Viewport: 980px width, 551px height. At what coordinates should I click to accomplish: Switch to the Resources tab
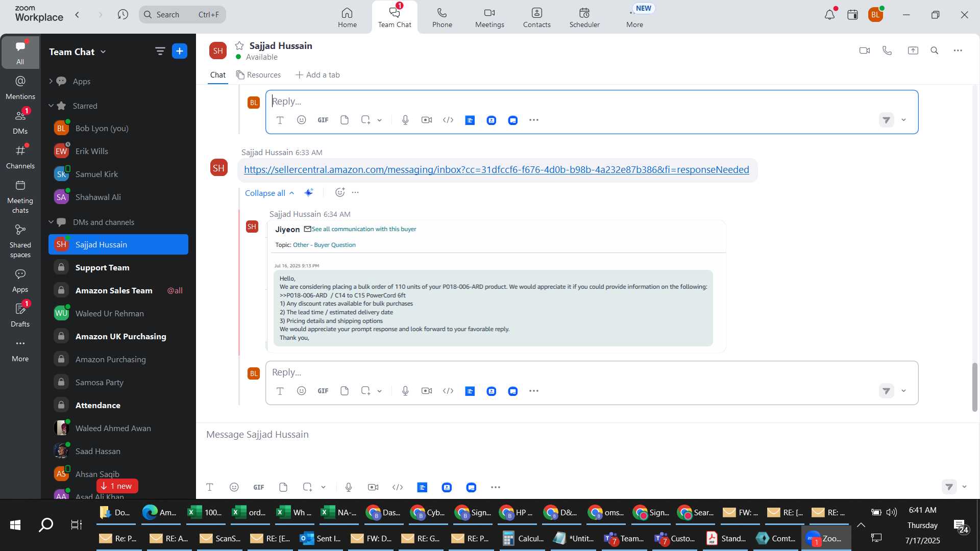258,75
